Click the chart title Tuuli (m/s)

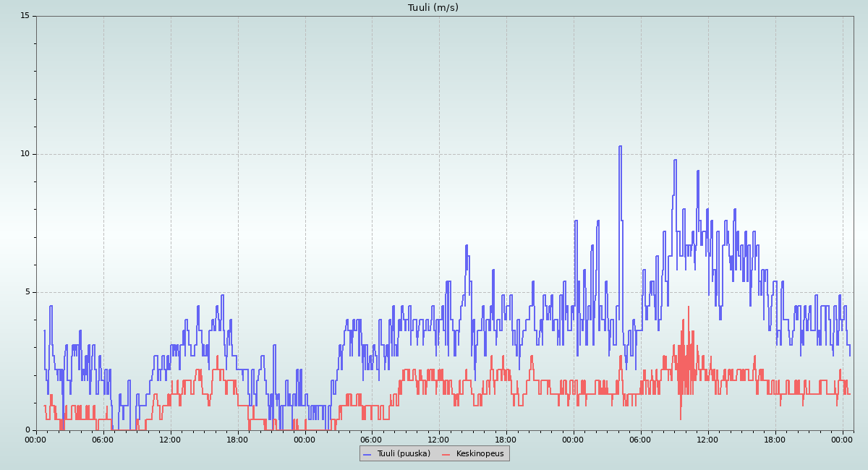click(x=433, y=8)
